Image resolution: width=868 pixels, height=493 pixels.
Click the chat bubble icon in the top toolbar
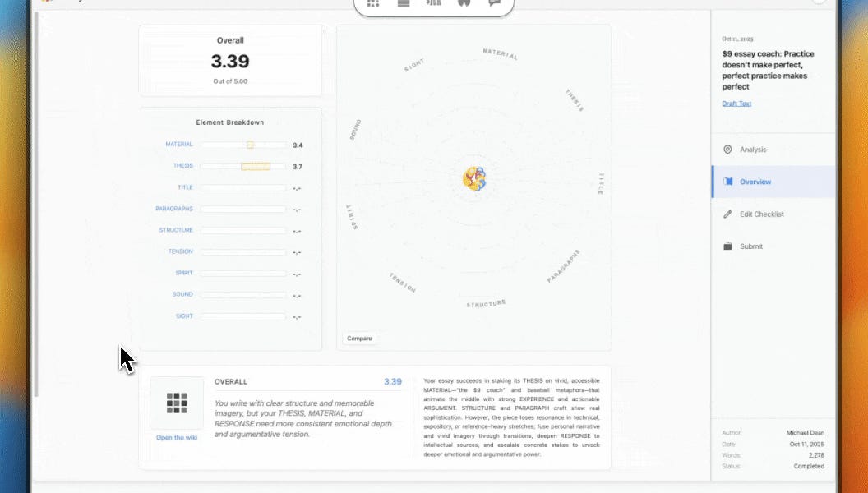click(x=494, y=2)
